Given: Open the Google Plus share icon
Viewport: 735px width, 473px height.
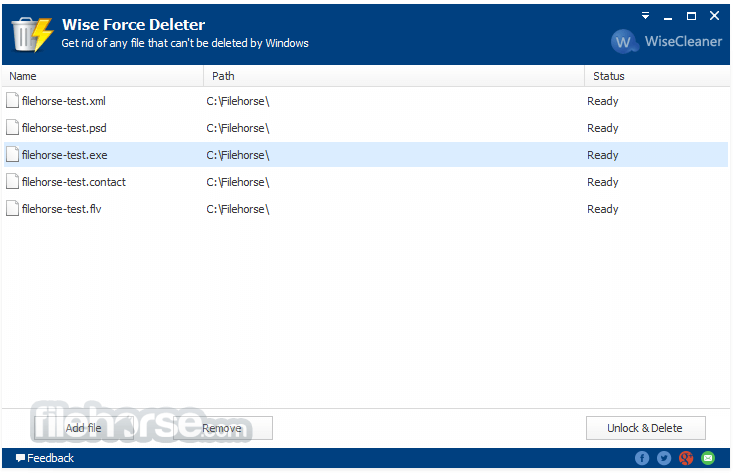Looking at the screenshot, I should click(x=686, y=458).
